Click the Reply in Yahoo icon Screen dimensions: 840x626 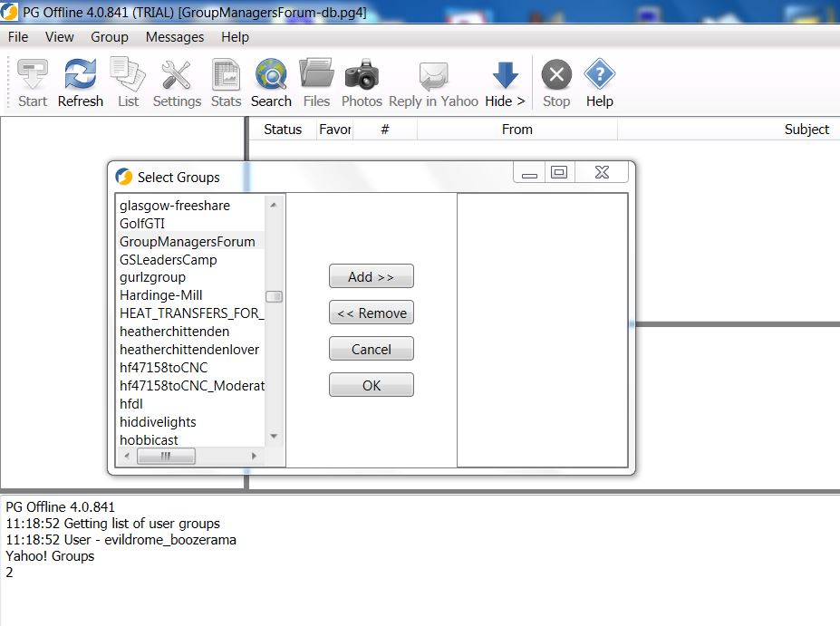coord(433,75)
